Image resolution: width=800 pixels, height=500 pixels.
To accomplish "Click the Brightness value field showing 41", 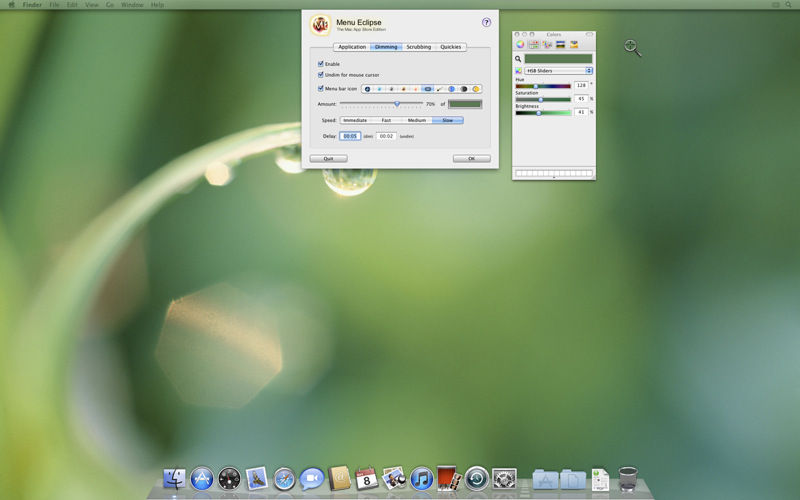I will 581,112.
